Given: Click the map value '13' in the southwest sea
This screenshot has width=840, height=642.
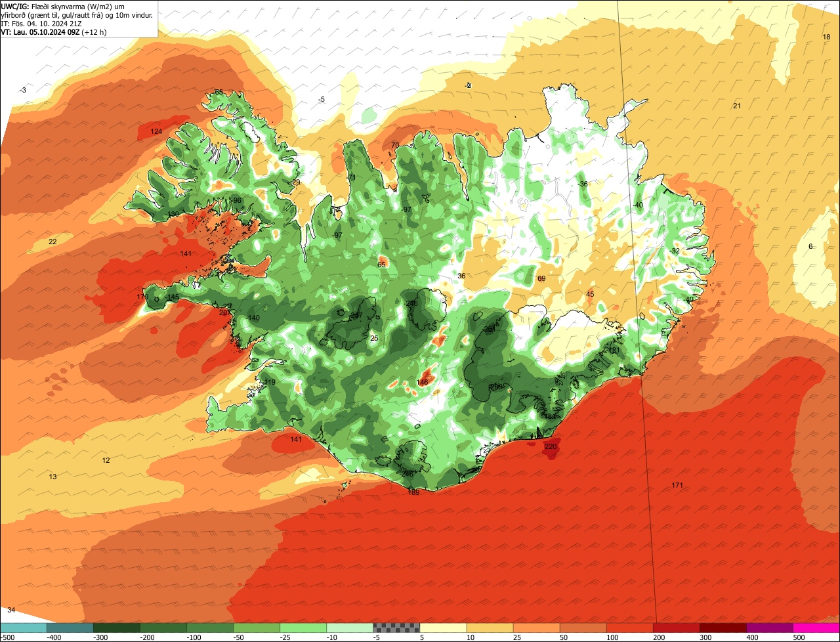Looking at the screenshot, I should point(53,477).
